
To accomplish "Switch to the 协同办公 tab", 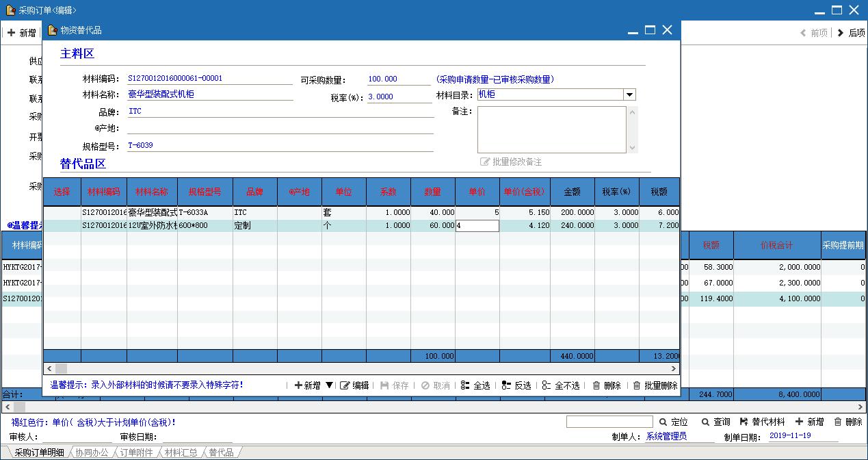I will [92, 452].
